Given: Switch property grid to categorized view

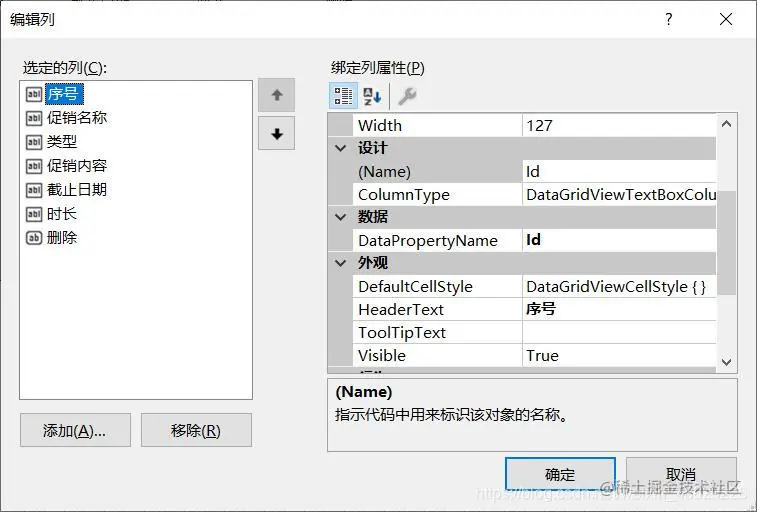Looking at the screenshot, I should (x=343, y=96).
